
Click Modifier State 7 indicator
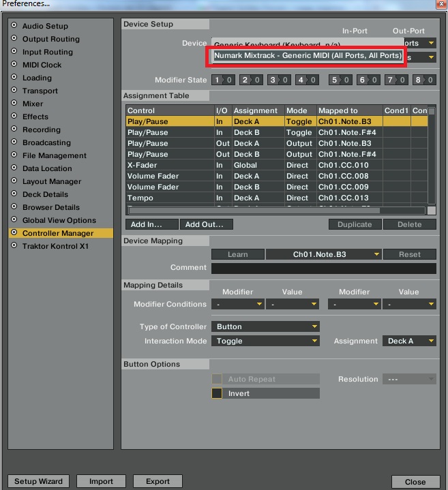coord(396,80)
